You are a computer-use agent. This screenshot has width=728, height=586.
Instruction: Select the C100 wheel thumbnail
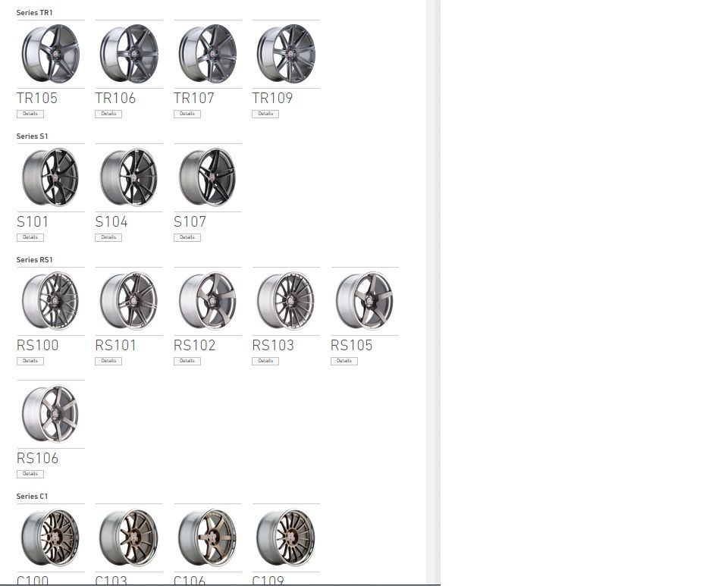[51, 537]
